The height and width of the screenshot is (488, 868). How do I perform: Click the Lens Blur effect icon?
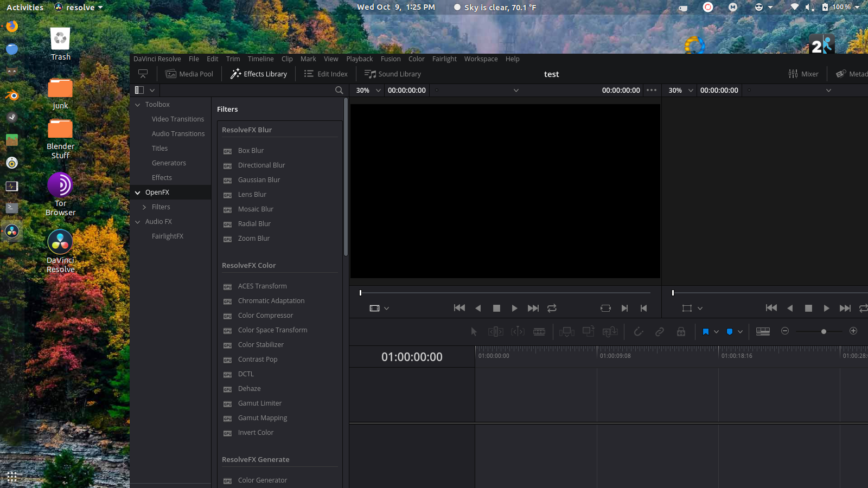tap(228, 195)
